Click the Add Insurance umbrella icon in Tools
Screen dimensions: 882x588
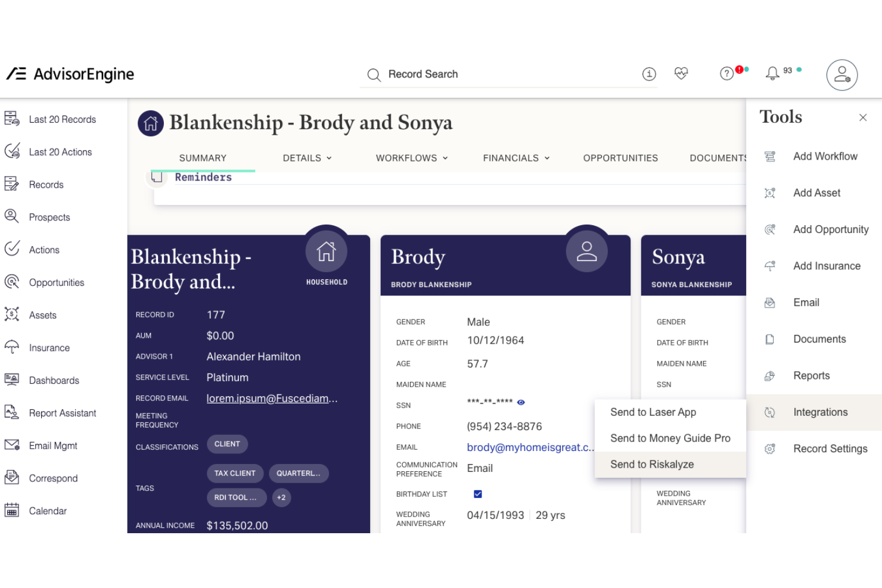[x=770, y=266]
